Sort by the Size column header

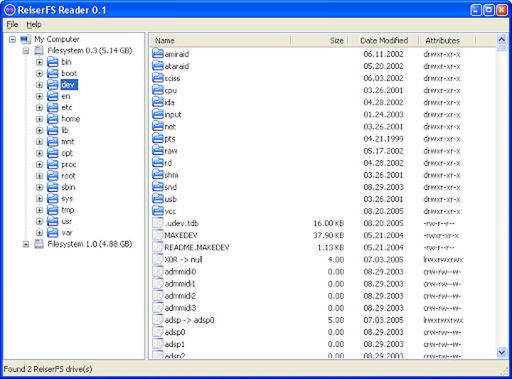pyautogui.click(x=319, y=40)
